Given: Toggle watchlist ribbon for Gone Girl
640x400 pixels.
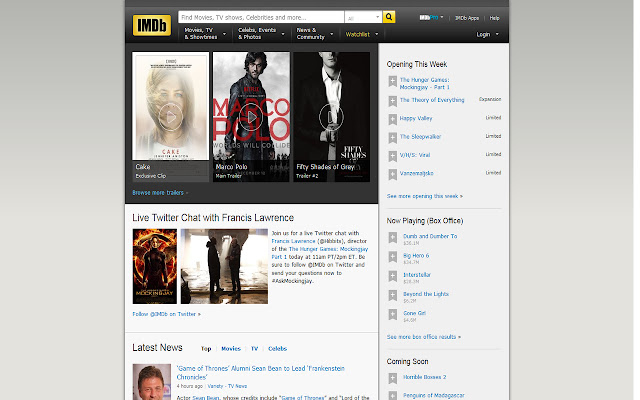Looking at the screenshot, I should click(x=393, y=314).
